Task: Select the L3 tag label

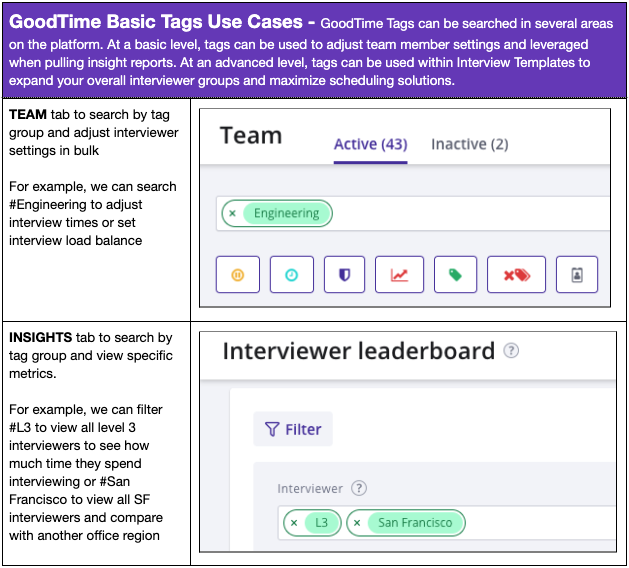Action: click(x=319, y=523)
